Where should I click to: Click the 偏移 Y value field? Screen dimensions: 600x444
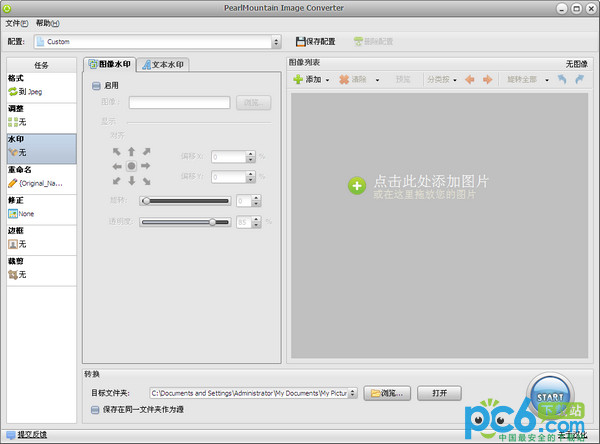pos(229,176)
